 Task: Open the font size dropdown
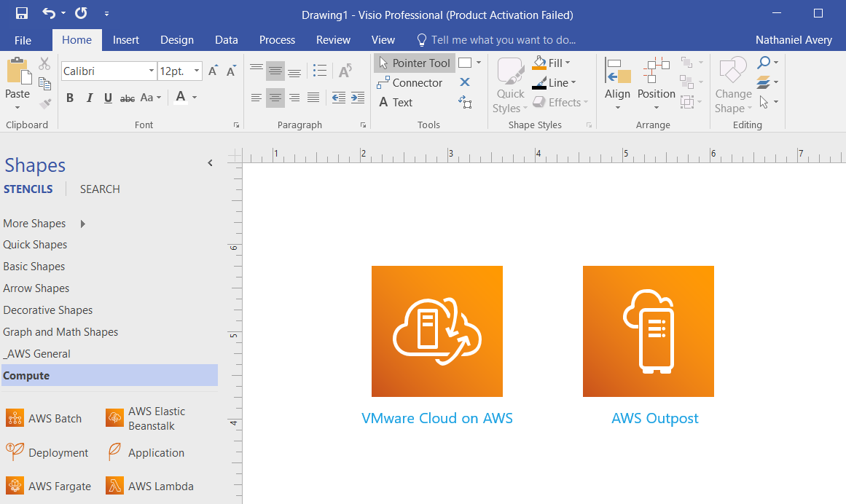[197, 71]
